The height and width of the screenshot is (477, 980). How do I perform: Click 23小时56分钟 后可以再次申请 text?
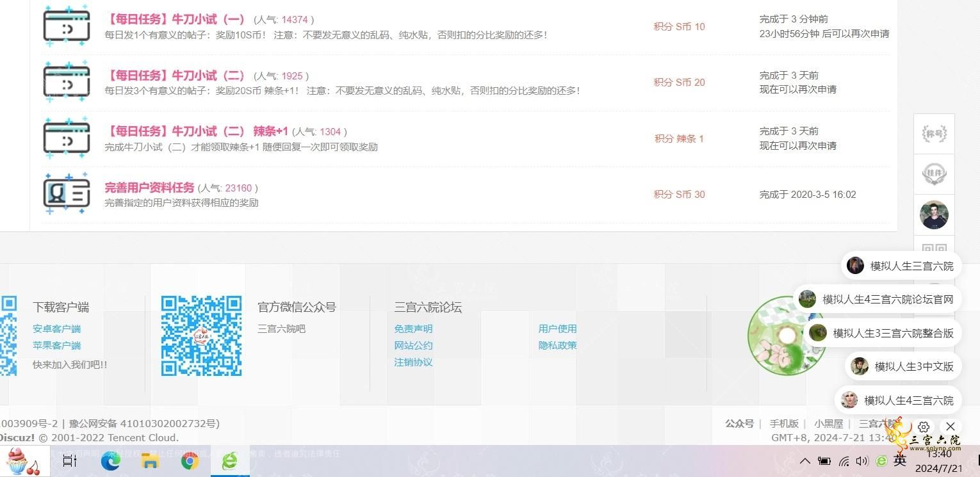[x=824, y=33]
